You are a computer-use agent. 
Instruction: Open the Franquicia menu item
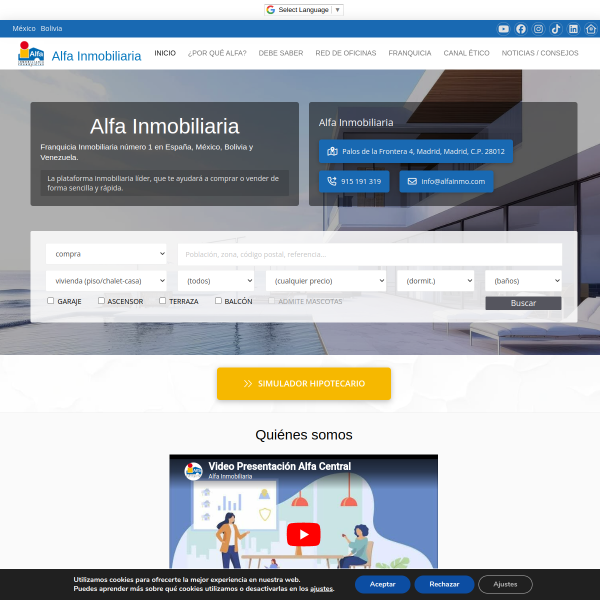[410, 53]
